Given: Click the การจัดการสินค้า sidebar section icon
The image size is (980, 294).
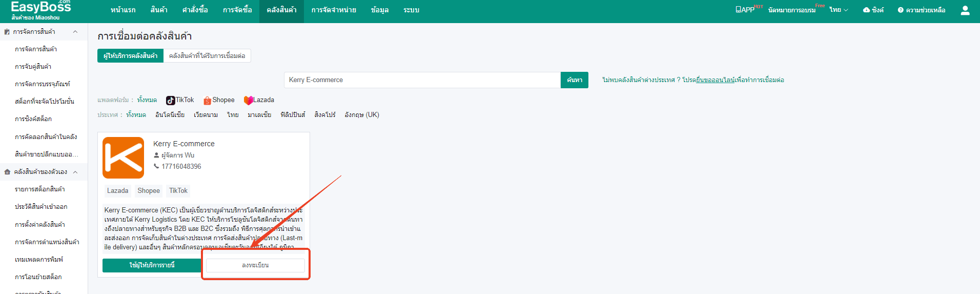Looking at the screenshot, I should (x=7, y=32).
